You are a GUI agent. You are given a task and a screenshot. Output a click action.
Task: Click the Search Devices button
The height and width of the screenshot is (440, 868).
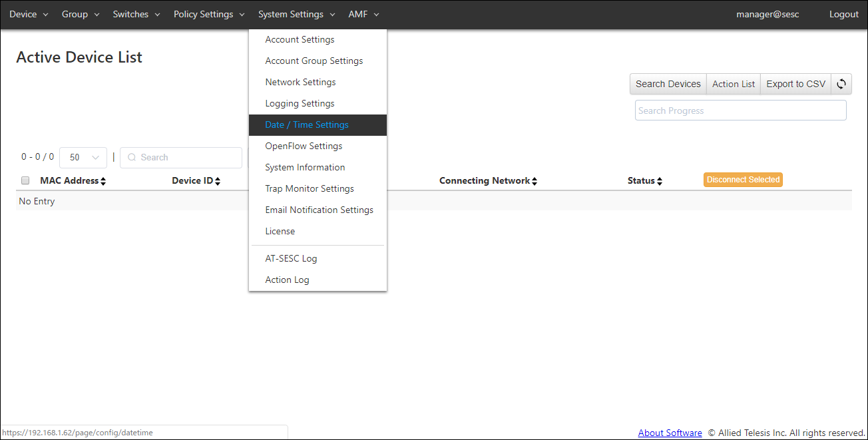pos(668,84)
